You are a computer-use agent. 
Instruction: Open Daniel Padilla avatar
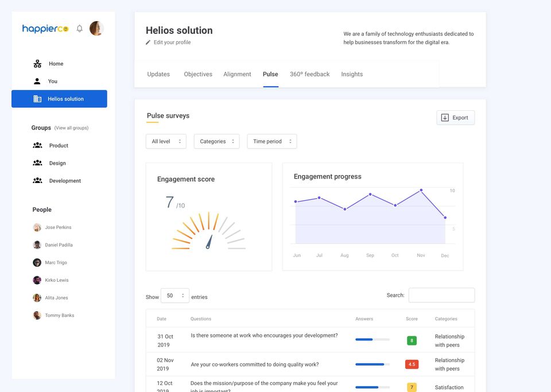click(37, 245)
